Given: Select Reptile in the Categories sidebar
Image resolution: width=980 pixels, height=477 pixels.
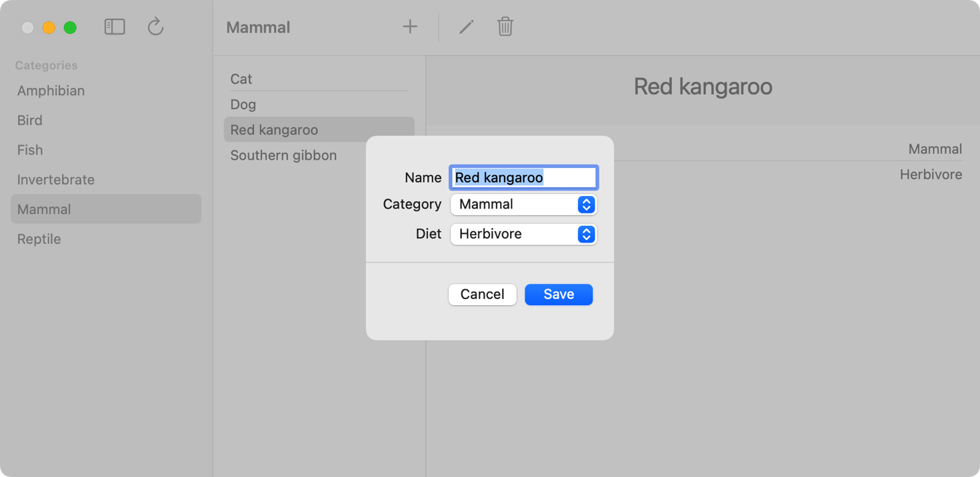Looking at the screenshot, I should tap(39, 239).
